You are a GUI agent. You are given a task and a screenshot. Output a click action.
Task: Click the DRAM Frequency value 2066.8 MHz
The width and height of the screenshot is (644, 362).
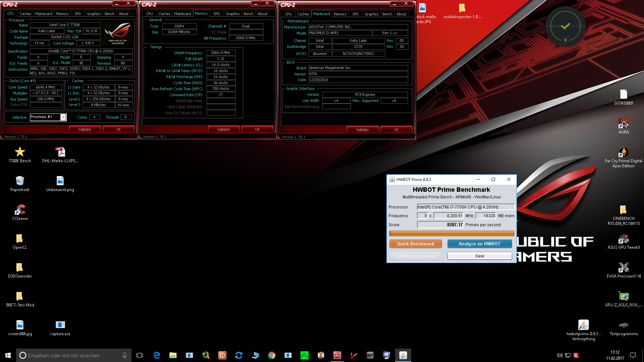coord(221,53)
